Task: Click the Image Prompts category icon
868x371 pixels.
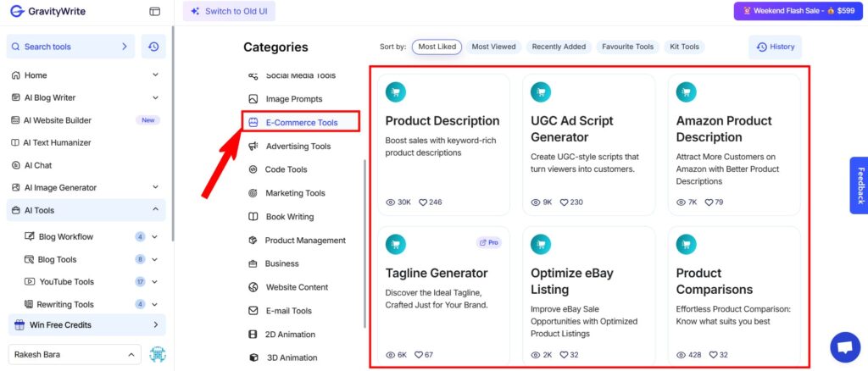Action: point(253,99)
